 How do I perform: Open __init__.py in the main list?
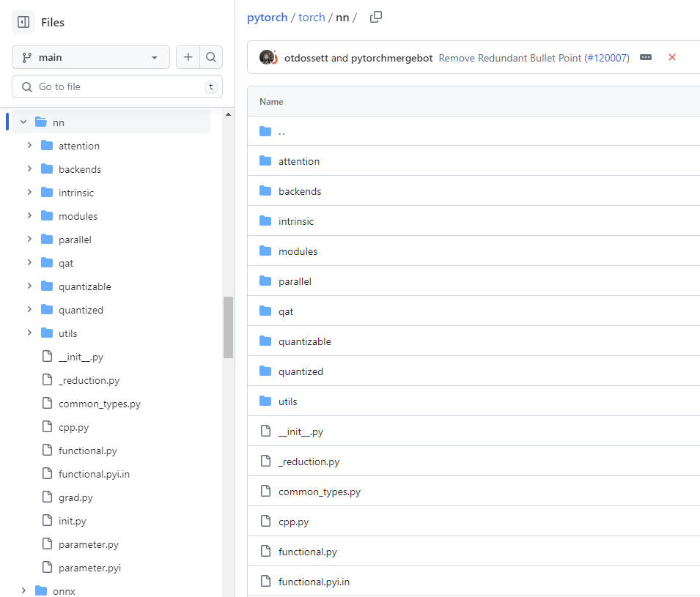point(301,431)
